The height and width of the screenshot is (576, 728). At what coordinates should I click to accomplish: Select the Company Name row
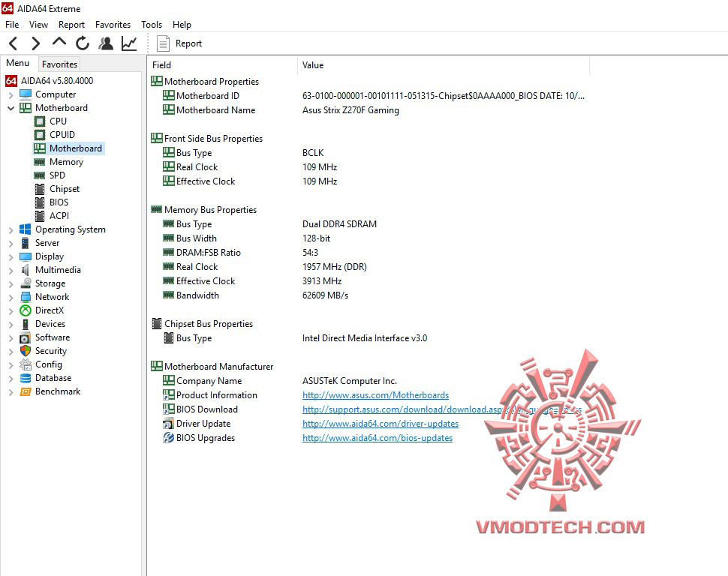pyautogui.click(x=369, y=381)
